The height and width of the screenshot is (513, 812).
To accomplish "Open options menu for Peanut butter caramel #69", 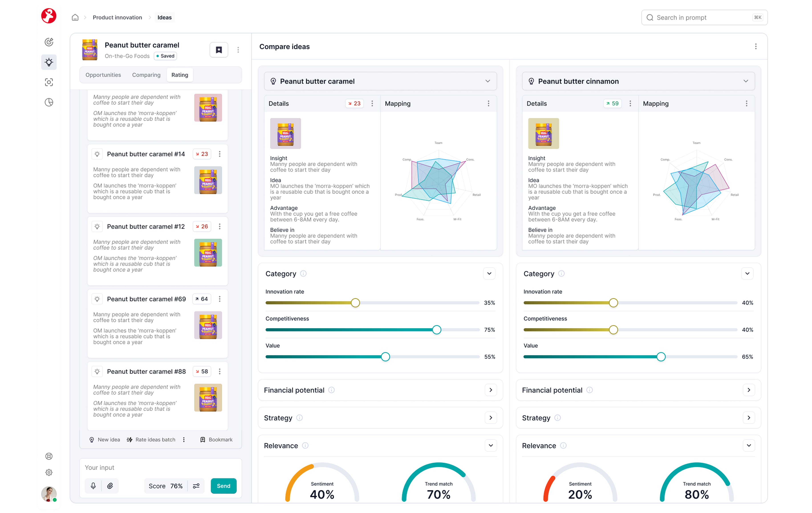I will 220,299.
